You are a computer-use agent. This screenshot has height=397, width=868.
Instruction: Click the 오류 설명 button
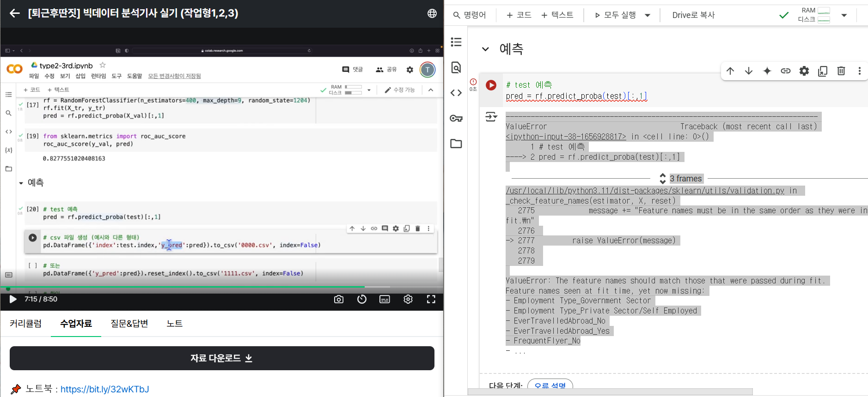click(550, 385)
